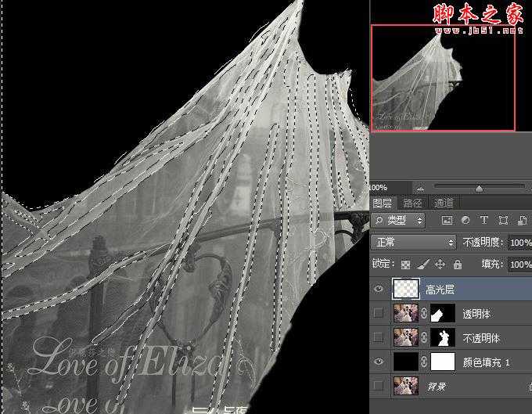Click the 填充 label
This screenshot has width=532, height=414.
(x=491, y=264)
